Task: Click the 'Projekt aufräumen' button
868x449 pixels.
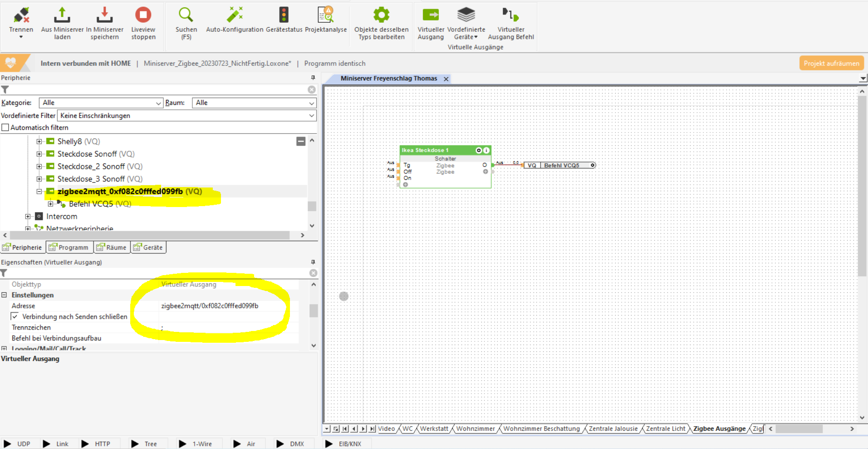Action: pyautogui.click(x=831, y=64)
